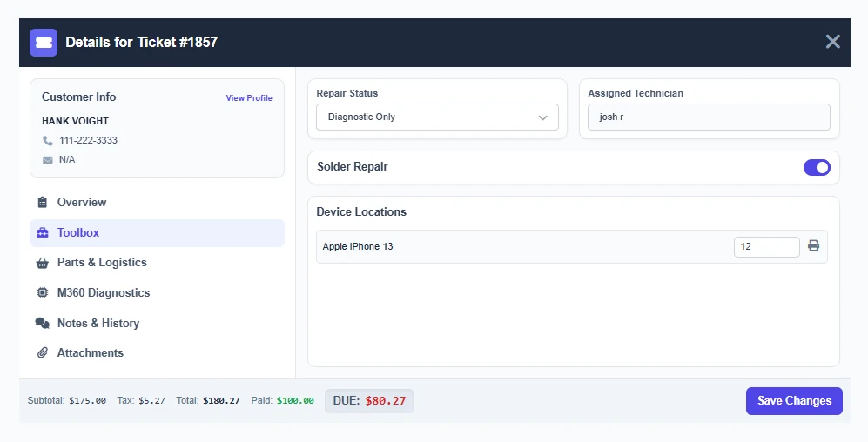The height and width of the screenshot is (442, 868).
Task: Click the Toolbox briefcase icon
Action: (x=43, y=233)
